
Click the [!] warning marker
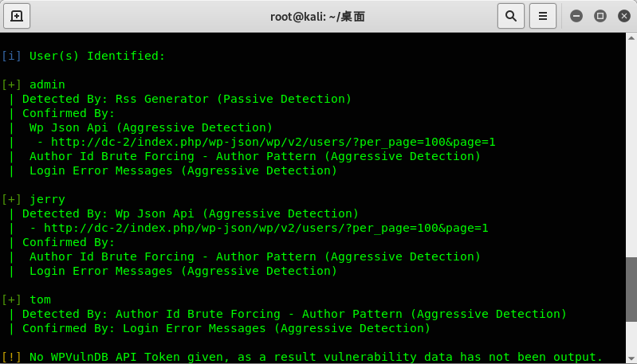coord(11,357)
